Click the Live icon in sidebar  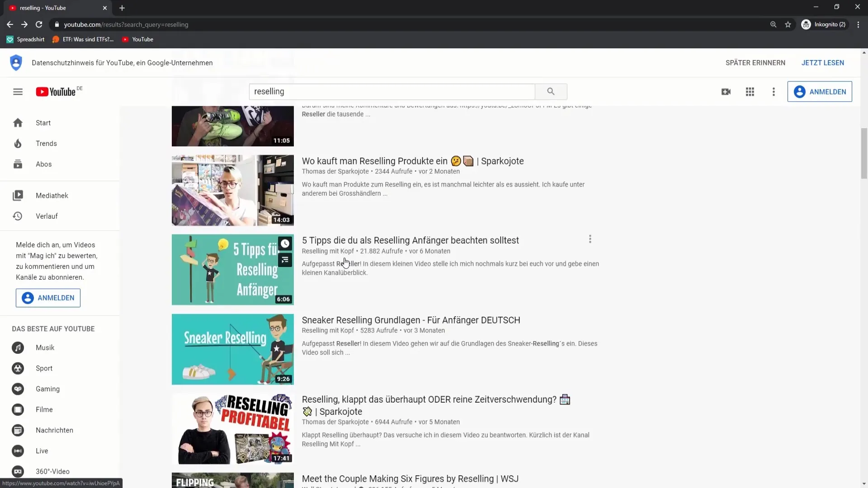(x=18, y=451)
